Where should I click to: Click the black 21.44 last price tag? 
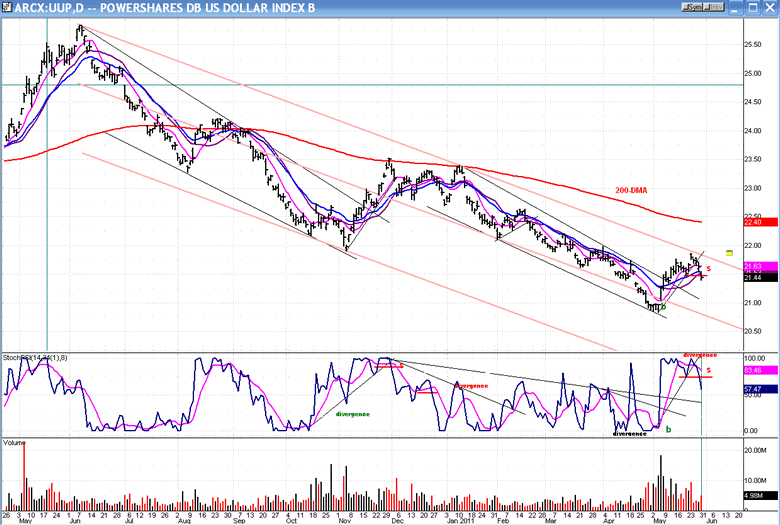click(759, 276)
